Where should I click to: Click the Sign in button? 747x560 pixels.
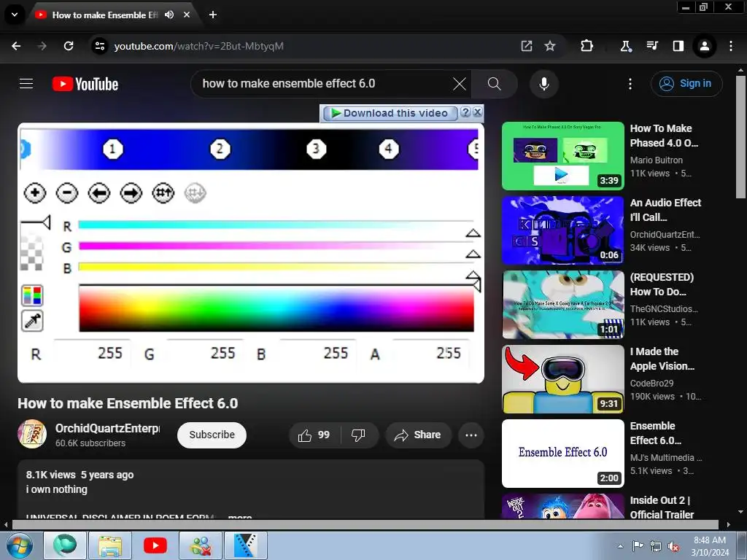click(x=686, y=84)
